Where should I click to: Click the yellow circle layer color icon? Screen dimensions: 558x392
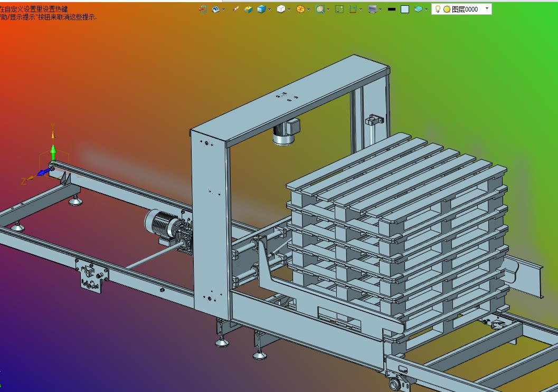click(x=447, y=9)
